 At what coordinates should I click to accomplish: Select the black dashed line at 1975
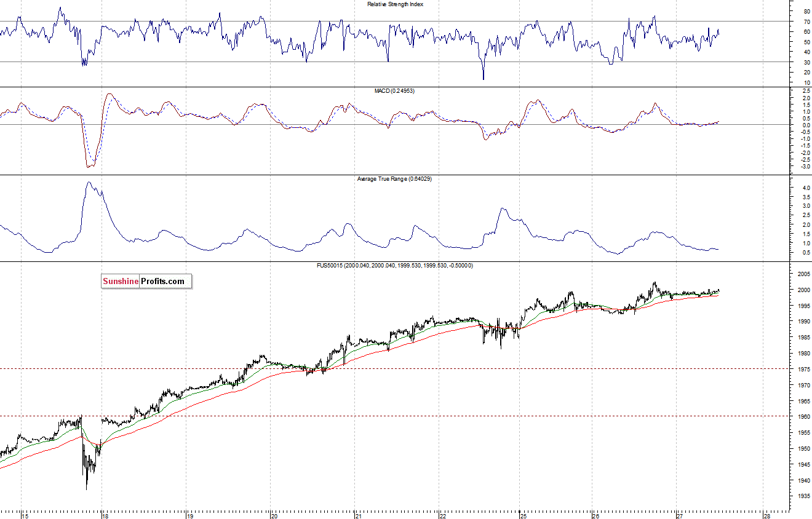[394, 368]
